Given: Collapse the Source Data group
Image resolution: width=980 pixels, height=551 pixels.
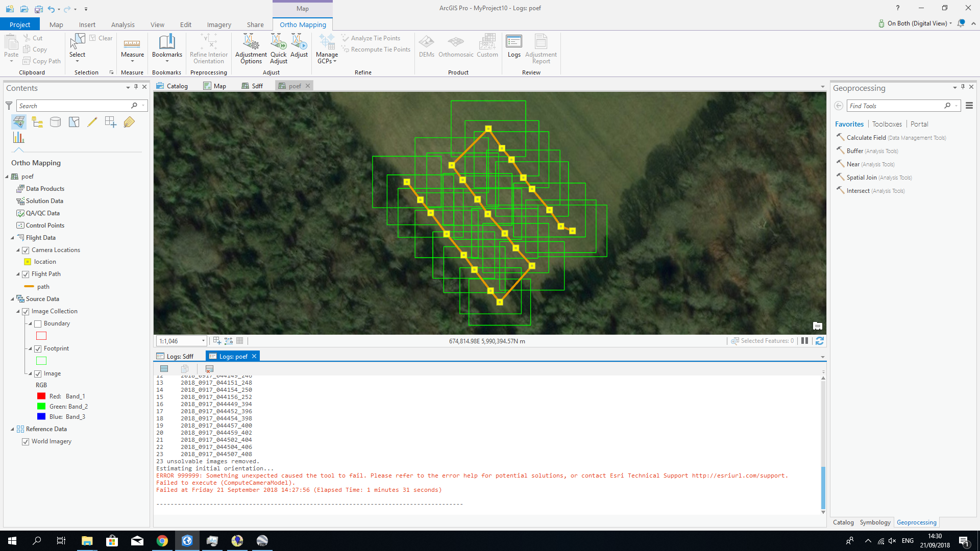Looking at the screenshot, I should coord(12,299).
